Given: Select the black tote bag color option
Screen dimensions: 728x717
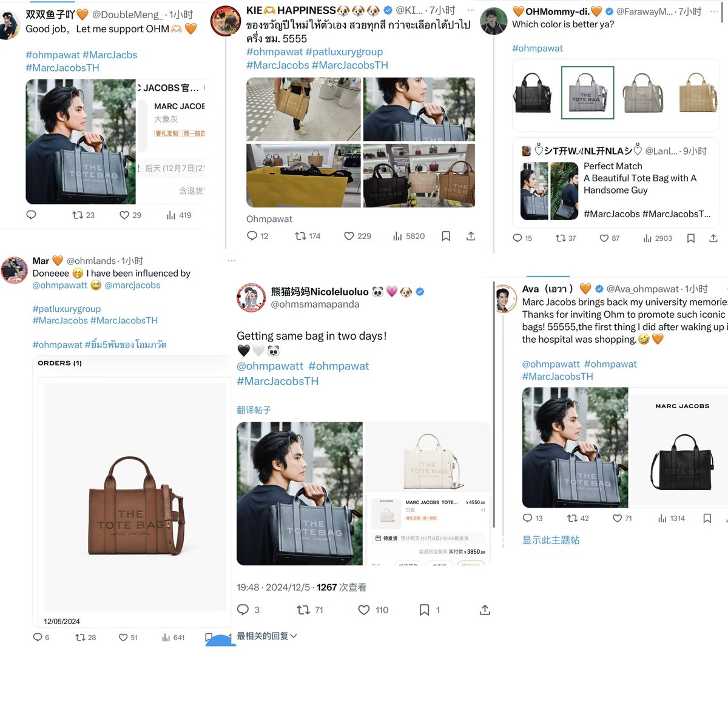Looking at the screenshot, I should (533, 93).
